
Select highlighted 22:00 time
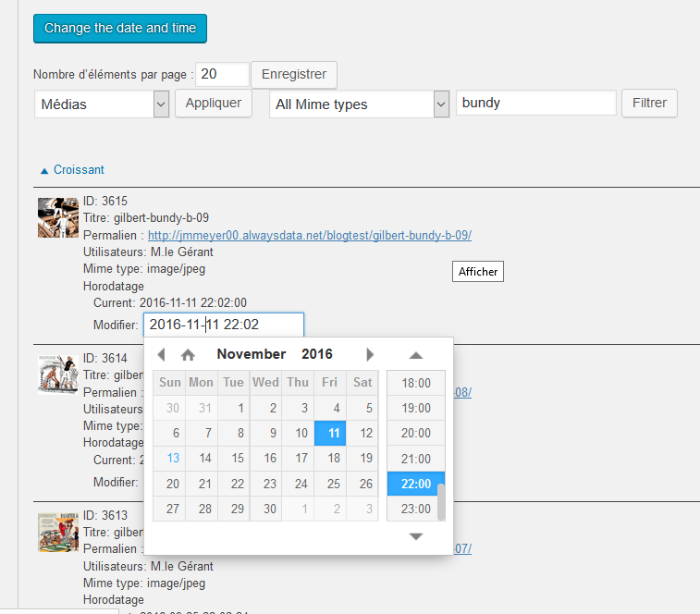point(415,484)
